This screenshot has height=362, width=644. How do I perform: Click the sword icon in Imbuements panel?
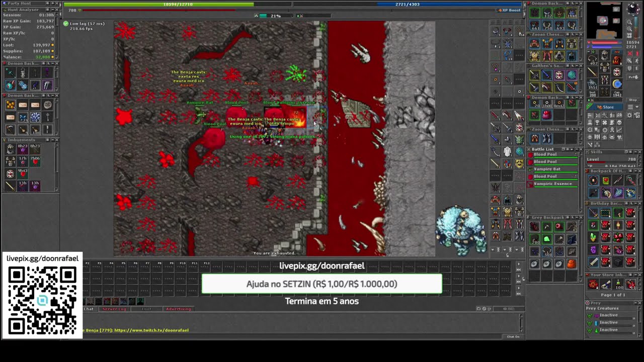coord(11,186)
